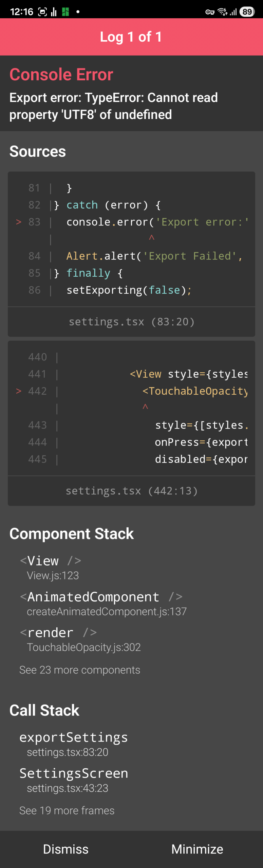Open the View component stack entry

coord(51,567)
